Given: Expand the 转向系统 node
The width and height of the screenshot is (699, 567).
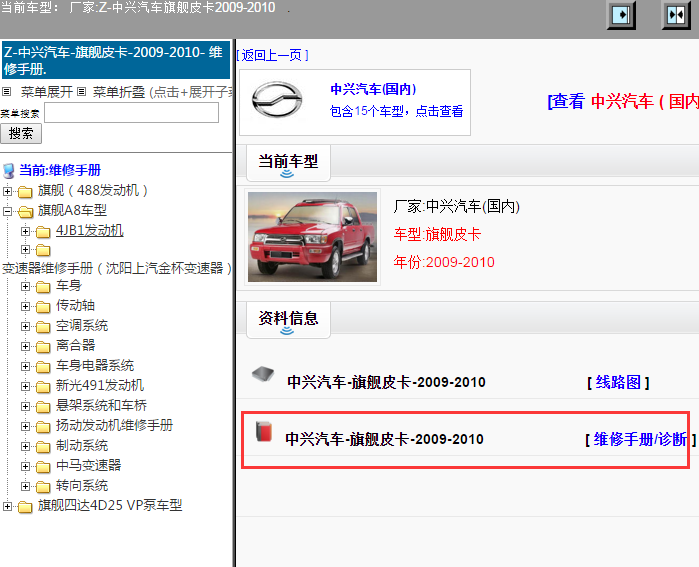Looking at the screenshot, I should pos(25,486).
